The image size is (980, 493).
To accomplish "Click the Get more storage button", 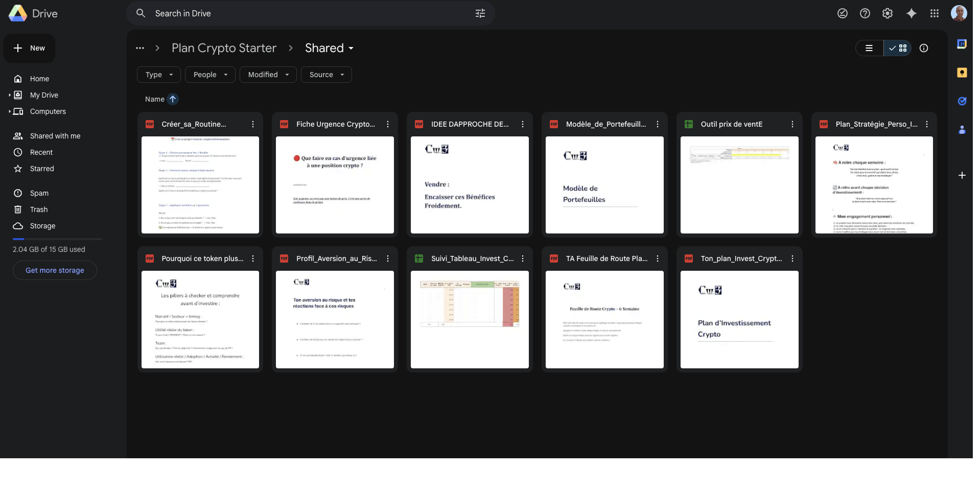I will 55,270.
